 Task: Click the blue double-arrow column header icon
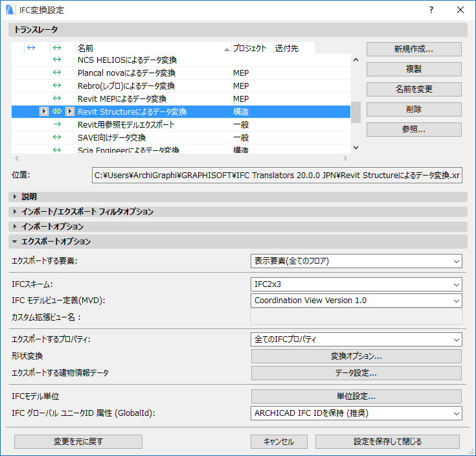31,48
